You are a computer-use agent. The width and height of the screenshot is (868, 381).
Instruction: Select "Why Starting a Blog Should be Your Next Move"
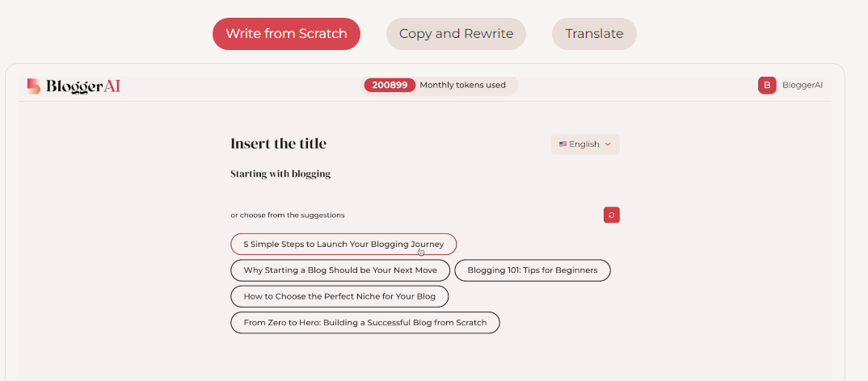pyautogui.click(x=340, y=270)
